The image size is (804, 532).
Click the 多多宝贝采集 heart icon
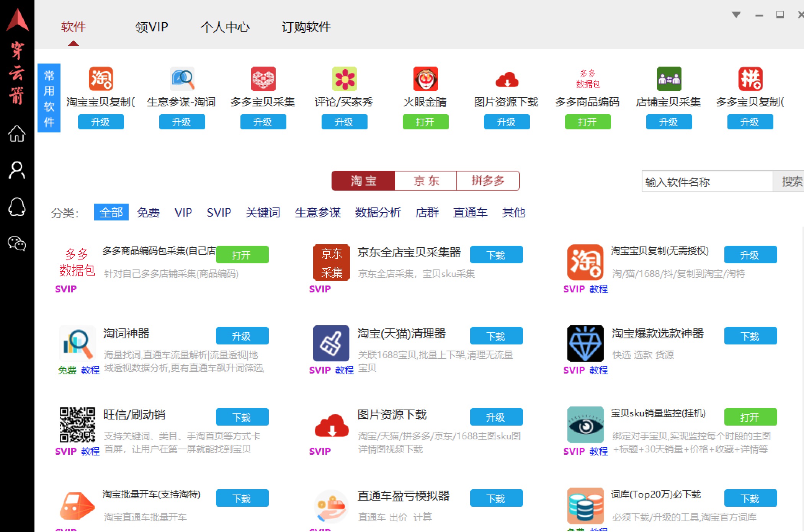pos(263,79)
